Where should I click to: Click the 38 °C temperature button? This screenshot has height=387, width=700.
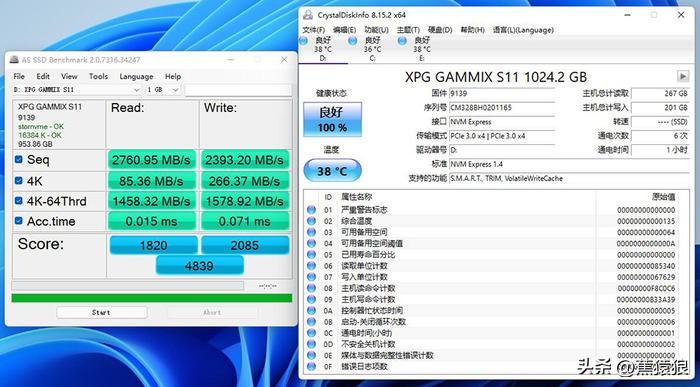tap(332, 171)
